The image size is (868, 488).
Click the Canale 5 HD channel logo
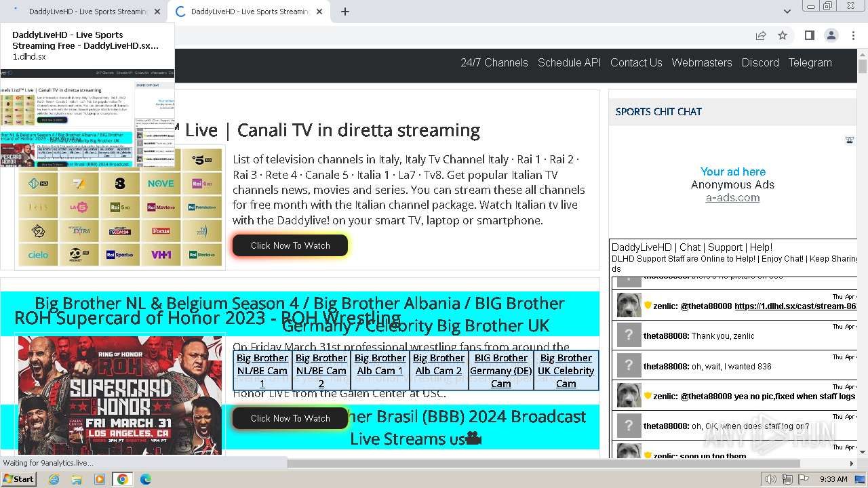[202, 160]
